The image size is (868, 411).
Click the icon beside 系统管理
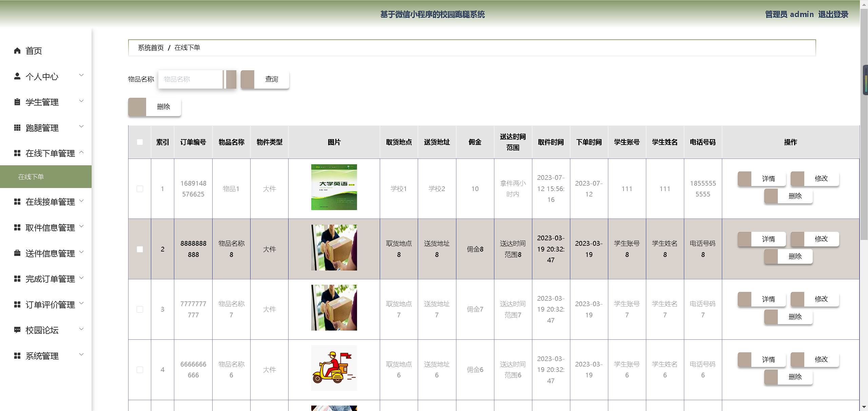(x=17, y=355)
